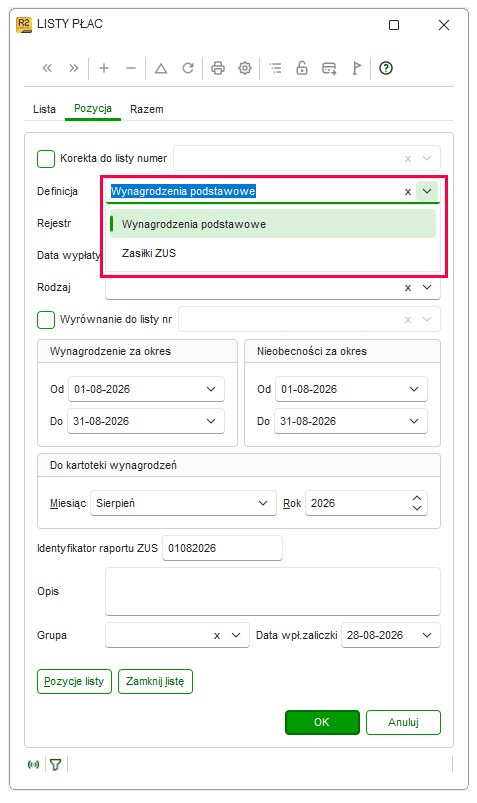Click the Zamknij listę button

(155, 682)
